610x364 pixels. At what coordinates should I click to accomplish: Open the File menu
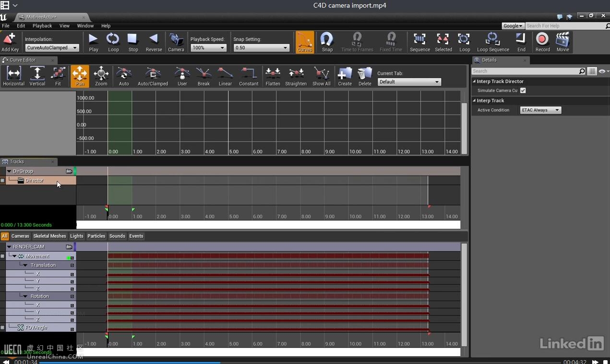click(x=6, y=25)
